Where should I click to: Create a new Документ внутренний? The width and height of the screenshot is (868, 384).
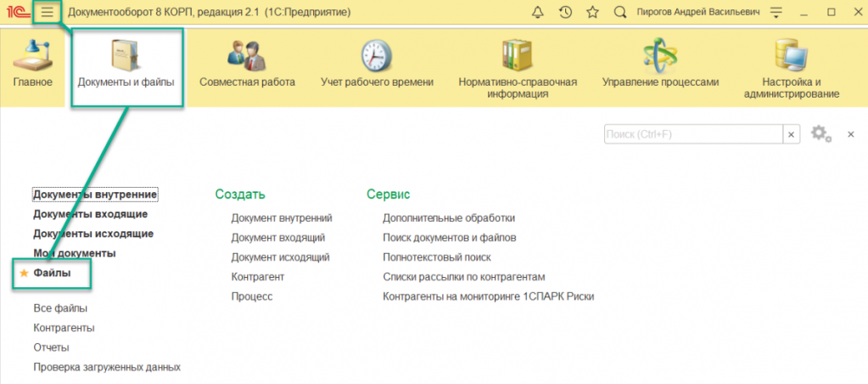click(x=282, y=218)
